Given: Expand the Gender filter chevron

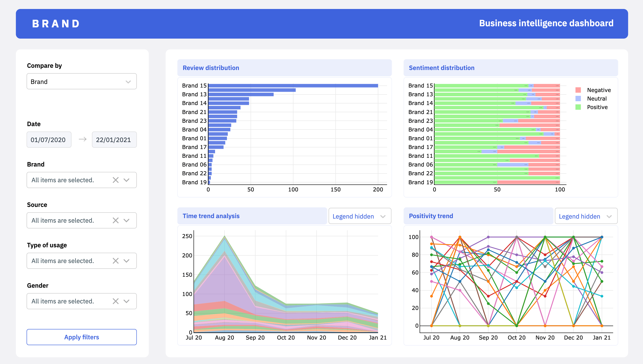Looking at the screenshot, I should pos(127,301).
